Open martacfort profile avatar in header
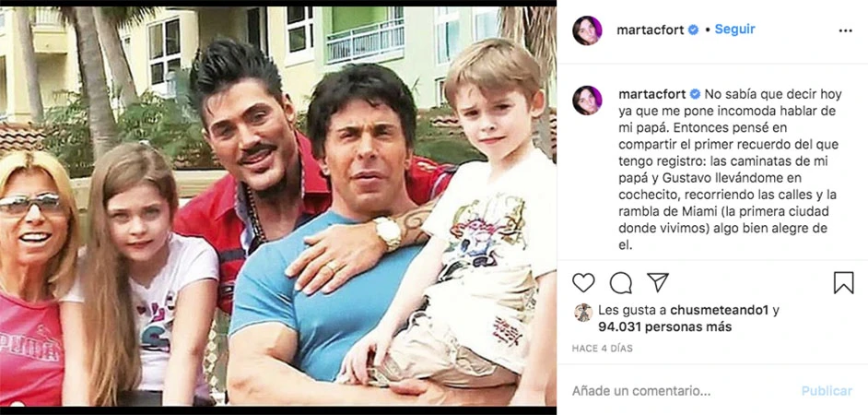The image size is (868, 415). 587,30
